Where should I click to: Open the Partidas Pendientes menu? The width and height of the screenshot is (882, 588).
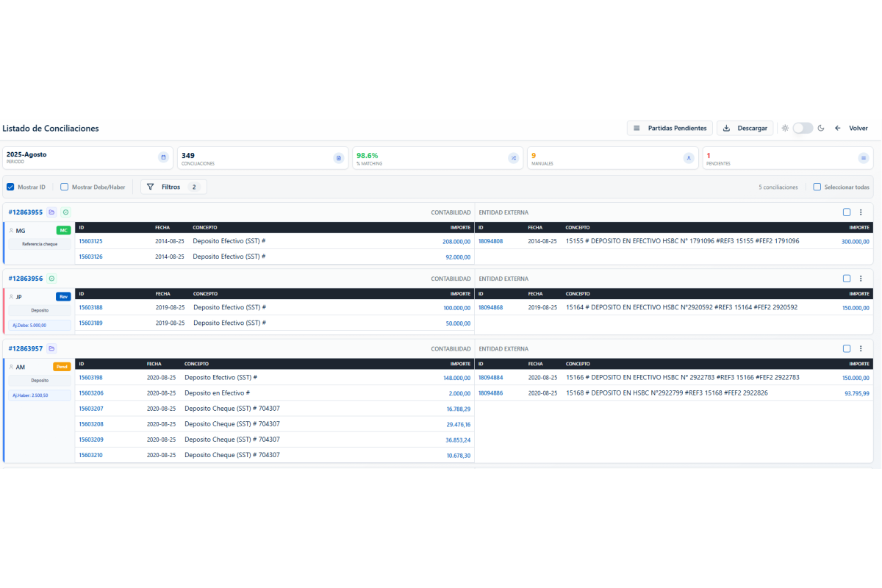(x=670, y=128)
